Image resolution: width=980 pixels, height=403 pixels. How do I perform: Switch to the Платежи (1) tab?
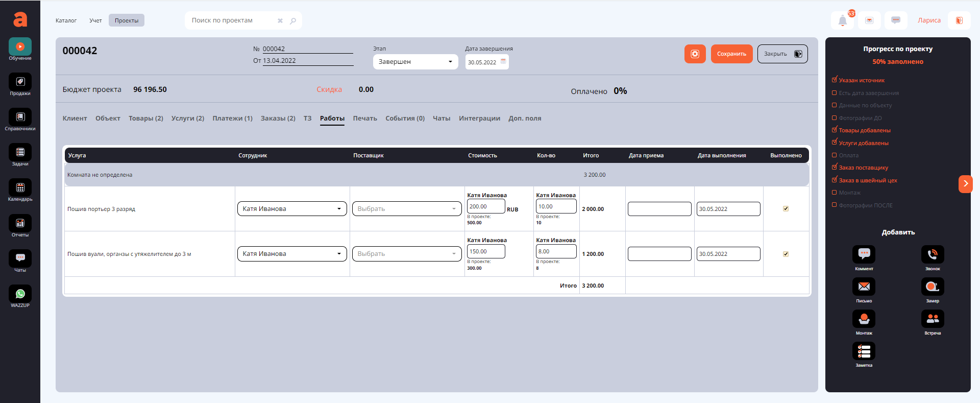pyautogui.click(x=232, y=118)
